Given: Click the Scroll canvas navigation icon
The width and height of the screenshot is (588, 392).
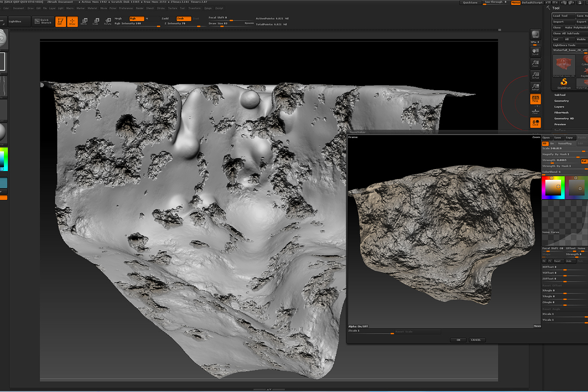Looking at the screenshot, I should (x=535, y=51).
